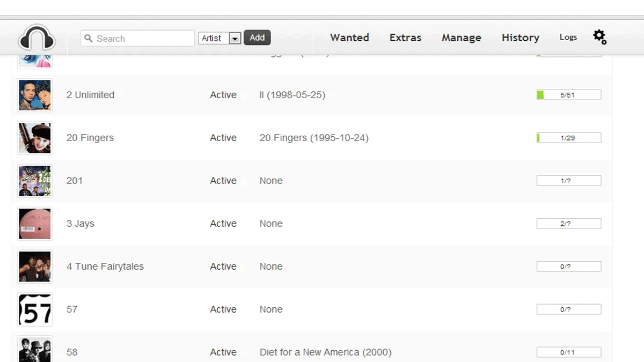Go to the Extras menu
This screenshot has width=644, height=362.
click(x=405, y=38)
